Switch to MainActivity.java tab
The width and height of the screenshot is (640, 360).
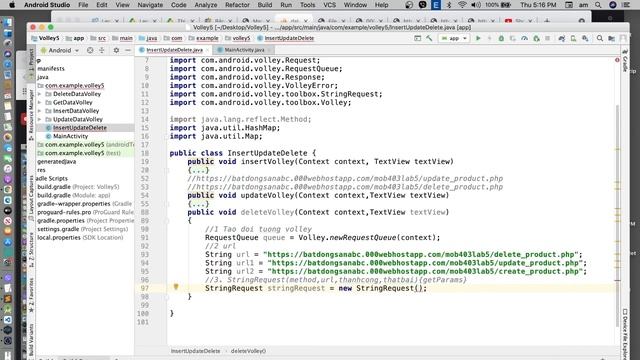[244, 50]
